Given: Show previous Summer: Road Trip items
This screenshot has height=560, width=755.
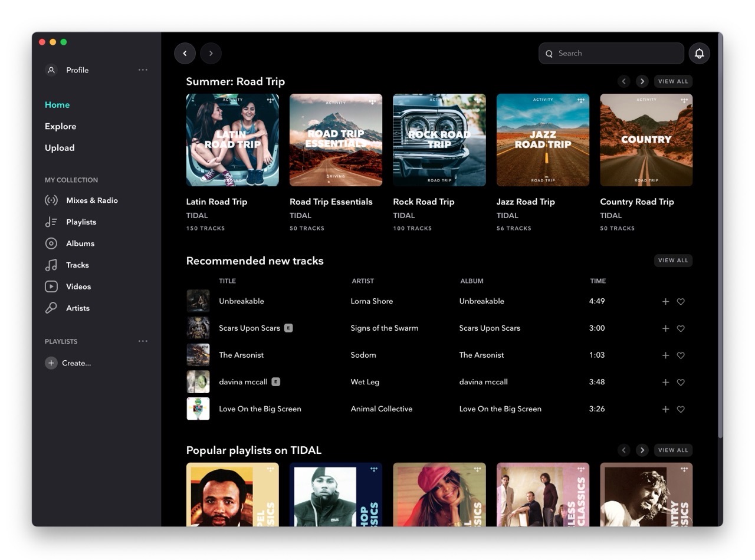Looking at the screenshot, I should coord(624,81).
